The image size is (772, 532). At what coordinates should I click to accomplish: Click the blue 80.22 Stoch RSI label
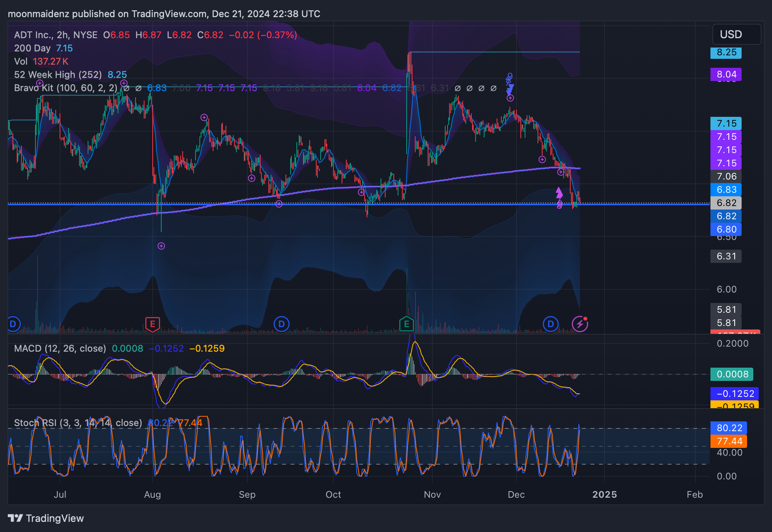[729, 428]
